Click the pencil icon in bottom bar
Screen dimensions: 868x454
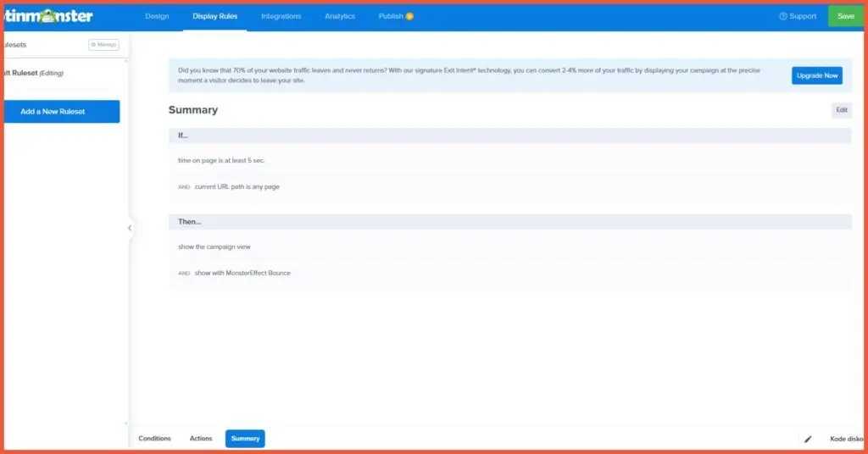pyautogui.click(x=808, y=439)
